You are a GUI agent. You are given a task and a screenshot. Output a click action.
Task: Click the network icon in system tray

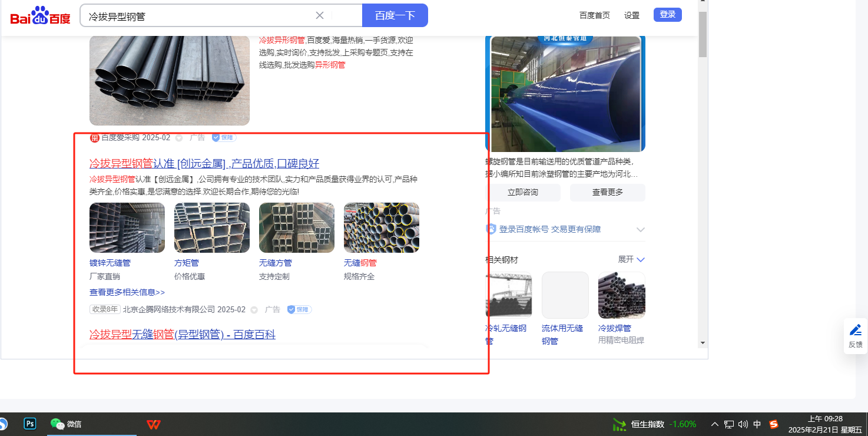point(729,424)
